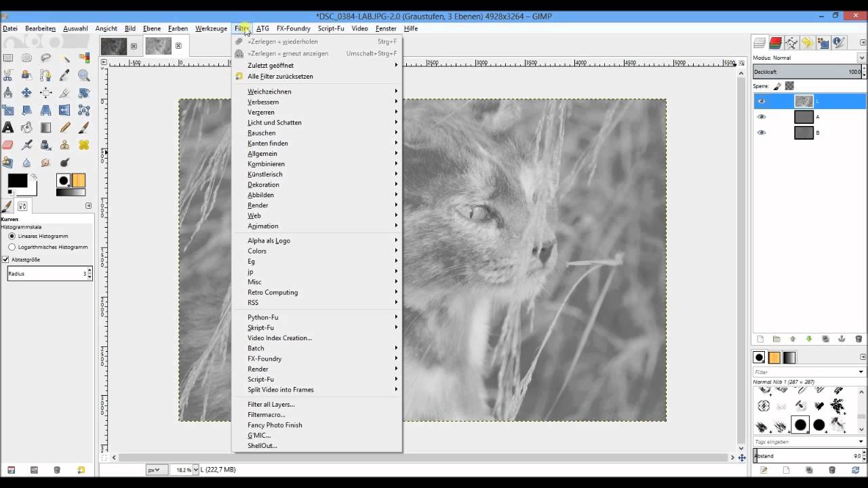Select the Zoom magnifier tool

tap(84, 75)
